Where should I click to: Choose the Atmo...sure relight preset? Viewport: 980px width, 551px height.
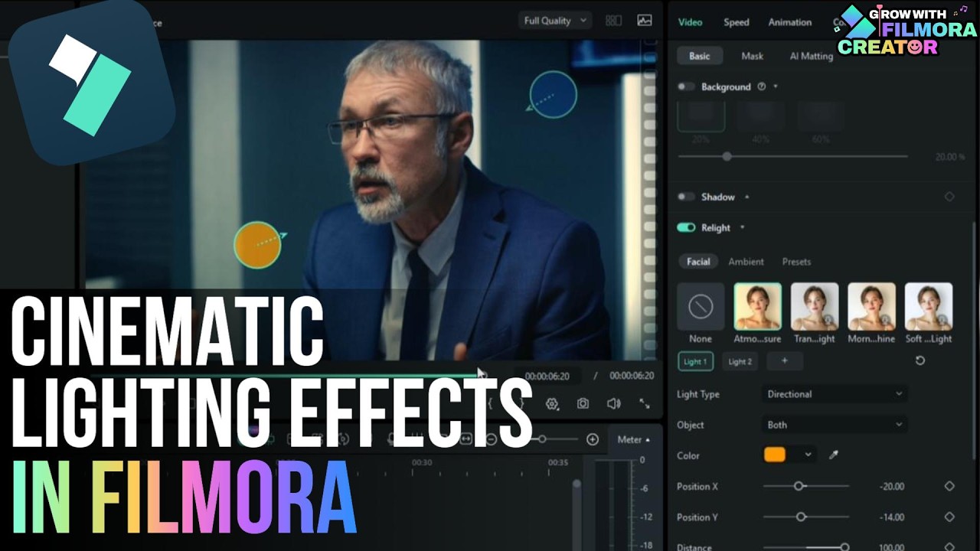pos(758,307)
